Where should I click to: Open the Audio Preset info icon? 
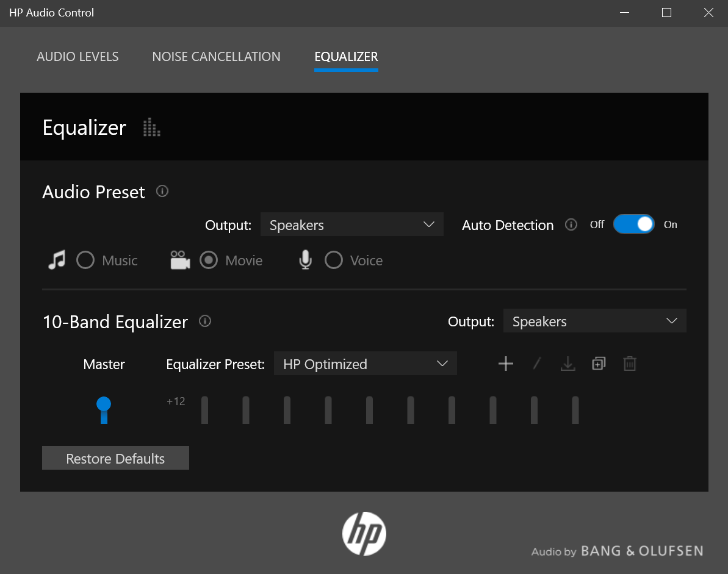coord(162,192)
